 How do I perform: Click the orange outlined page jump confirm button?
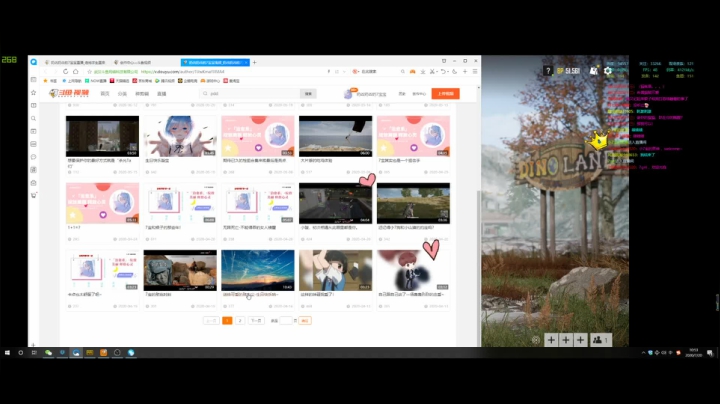305,320
